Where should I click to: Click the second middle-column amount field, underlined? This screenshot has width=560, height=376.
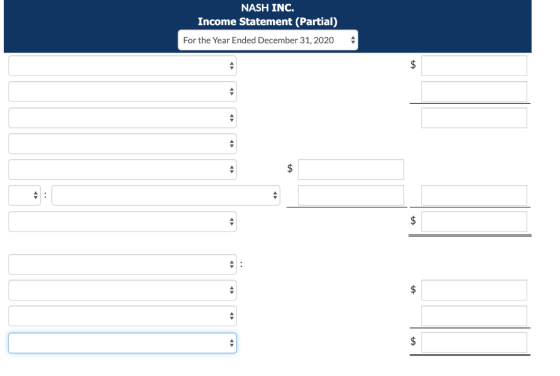351,195
